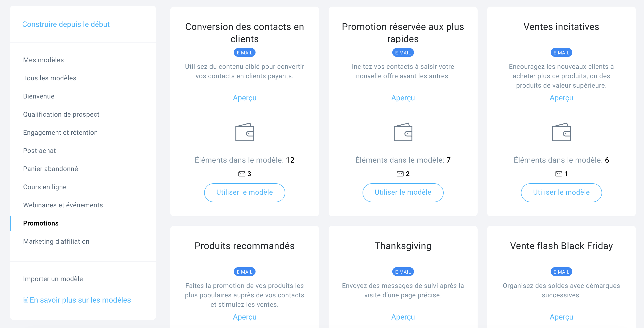Click the E-MAIL badge under Ventes incitatives title
Viewport: 644px width, 328px height.
tap(561, 53)
